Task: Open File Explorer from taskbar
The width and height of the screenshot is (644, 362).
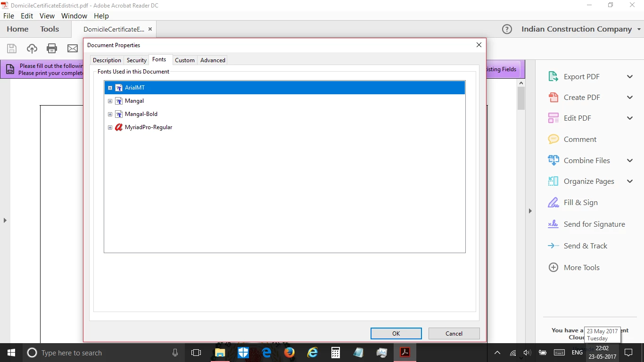Action: coord(220,353)
